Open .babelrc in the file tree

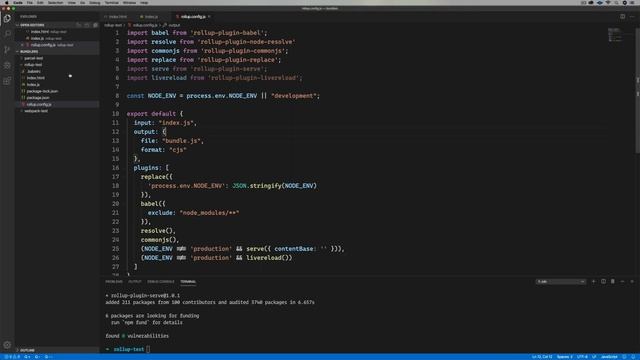33,71
